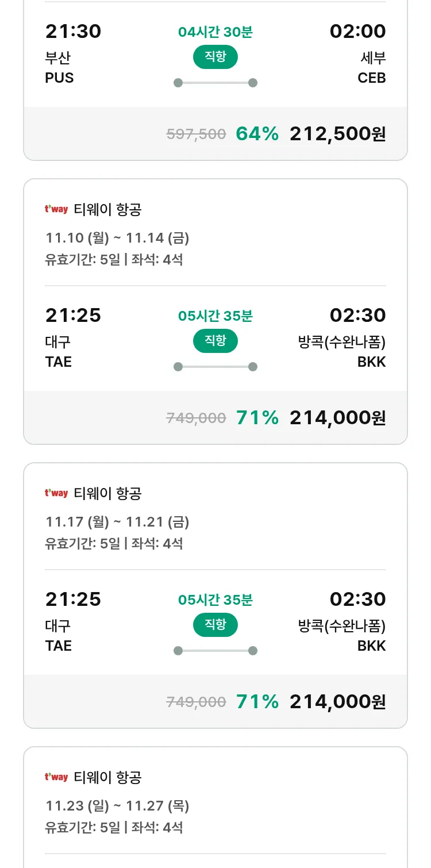Viewport: 431px width, 868px height.
Task: Click t'way logo on 11.17 flight card
Action: tap(56, 493)
